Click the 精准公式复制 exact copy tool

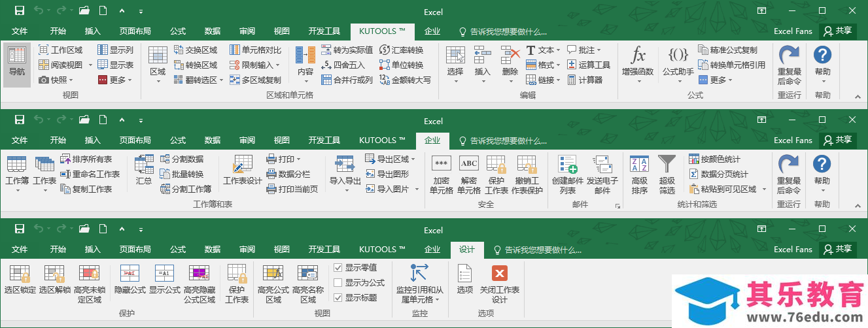tap(728, 50)
